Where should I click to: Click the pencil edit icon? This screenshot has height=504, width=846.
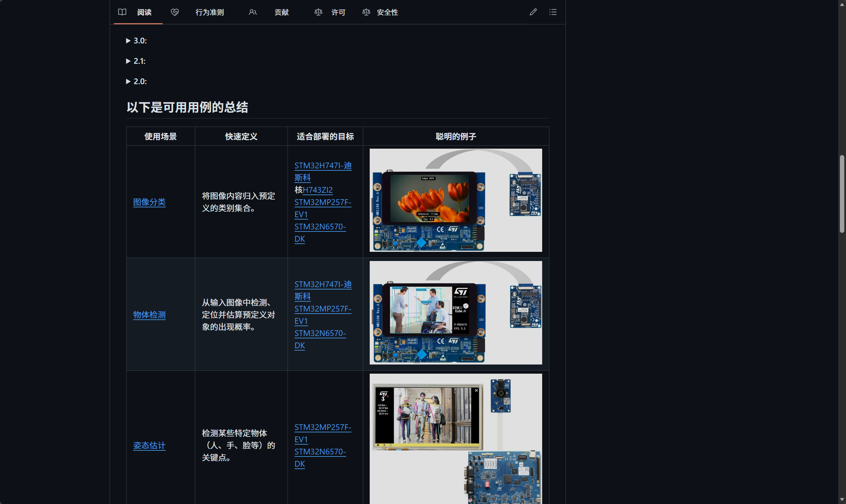tap(533, 12)
